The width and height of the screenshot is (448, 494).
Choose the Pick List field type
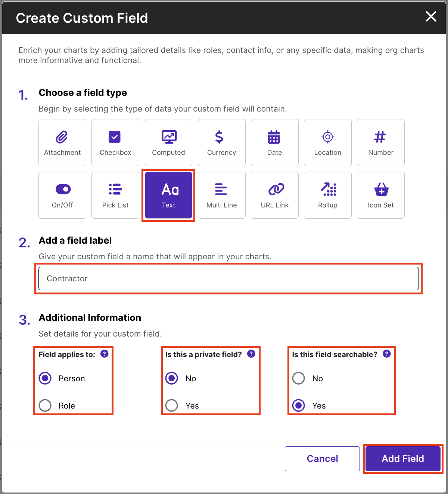[115, 195]
